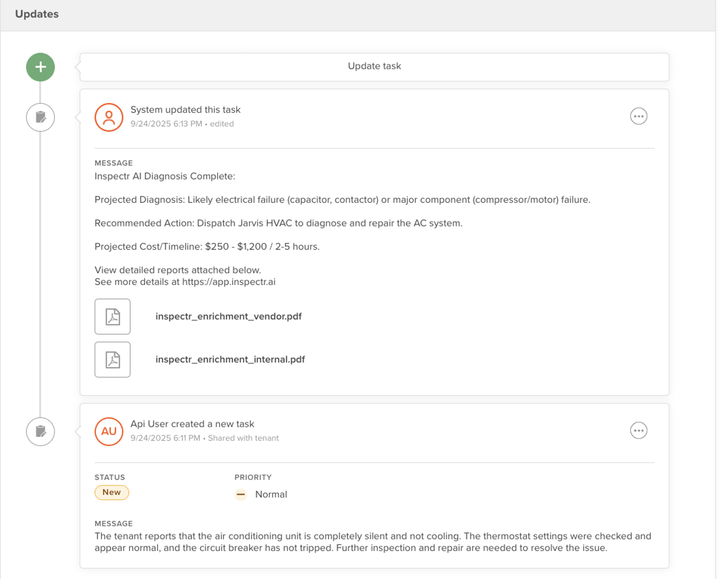Click the 'System updated this task' title
Image resolution: width=728 pixels, height=579 pixels.
pyautogui.click(x=185, y=110)
